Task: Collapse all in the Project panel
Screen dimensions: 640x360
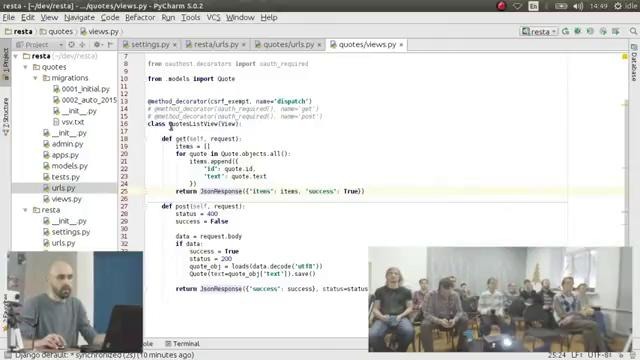Action: 82,44
